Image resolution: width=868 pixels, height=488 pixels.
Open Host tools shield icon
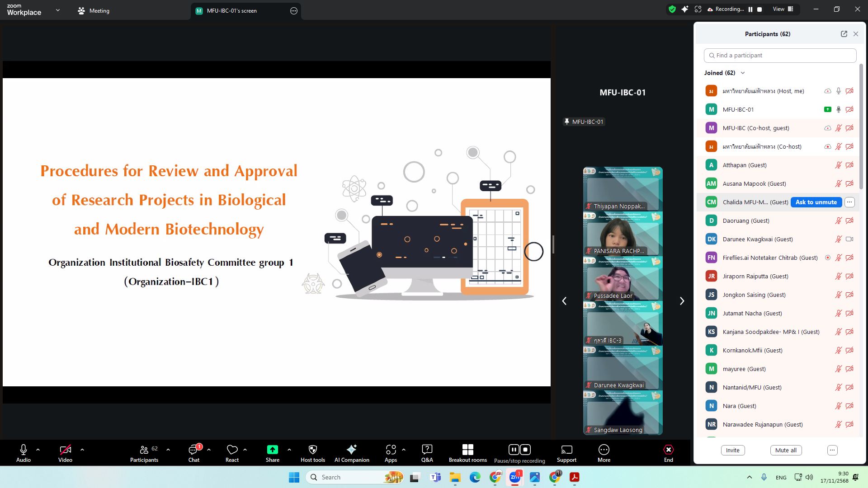312,453
